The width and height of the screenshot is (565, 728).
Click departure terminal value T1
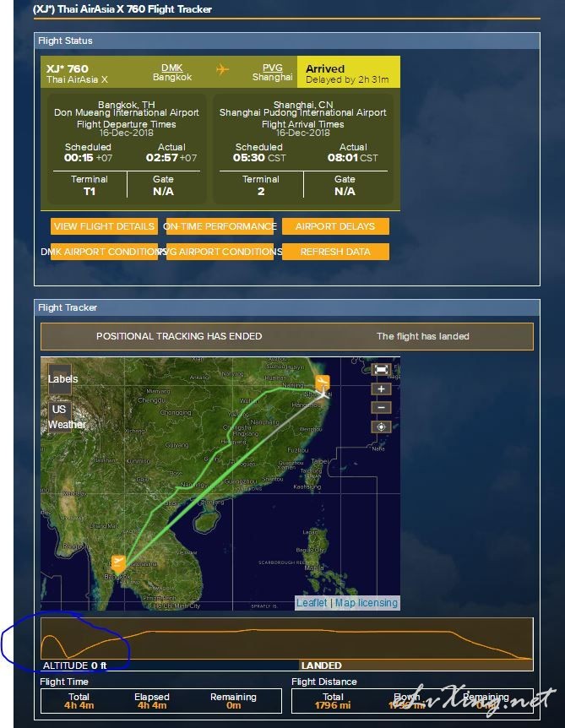click(90, 191)
